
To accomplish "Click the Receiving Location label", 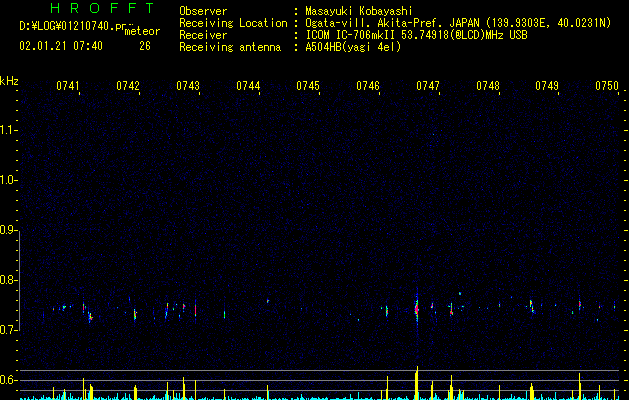I will pyautogui.click(x=233, y=23).
